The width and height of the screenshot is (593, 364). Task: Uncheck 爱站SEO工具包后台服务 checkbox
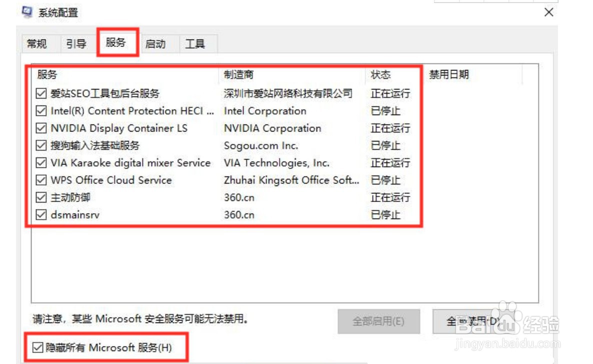[x=41, y=93]
